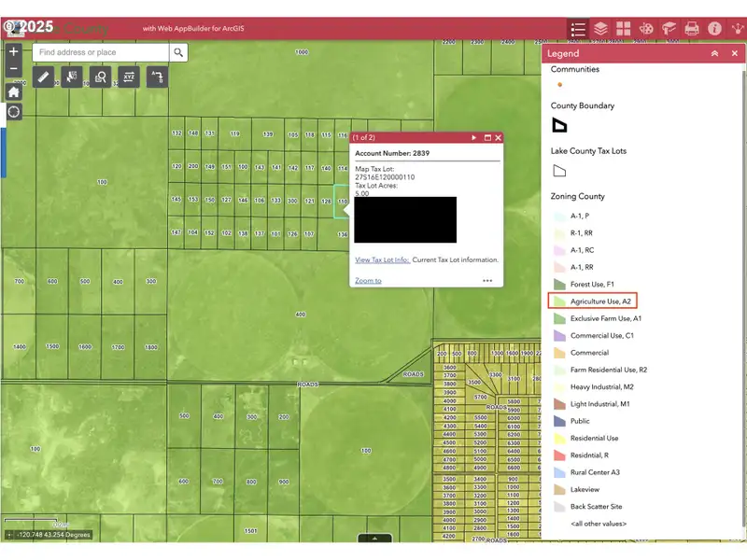Click the Legend widget icon
The image size is (747, 560).
(578, 29)
